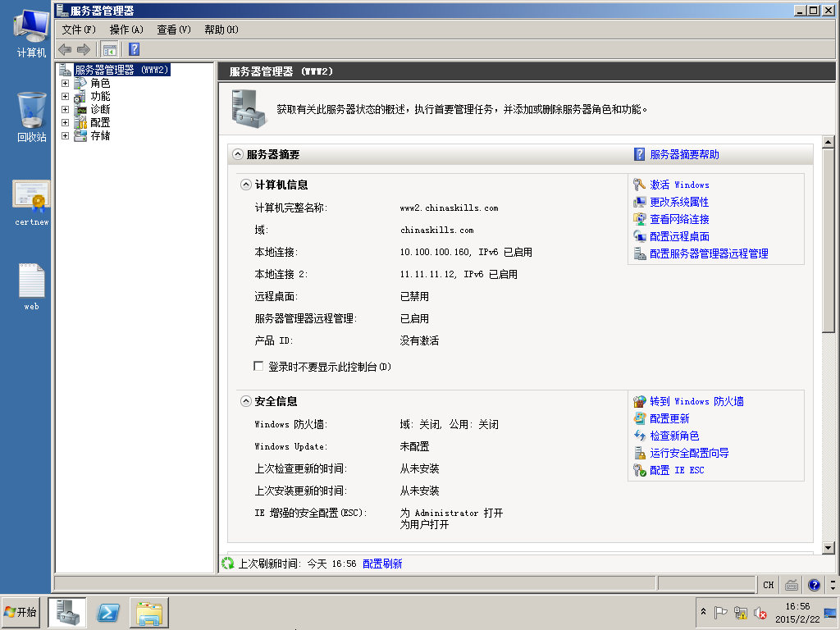
Task: Collapse the 服务器摘要 section
Action: [237, 154]
